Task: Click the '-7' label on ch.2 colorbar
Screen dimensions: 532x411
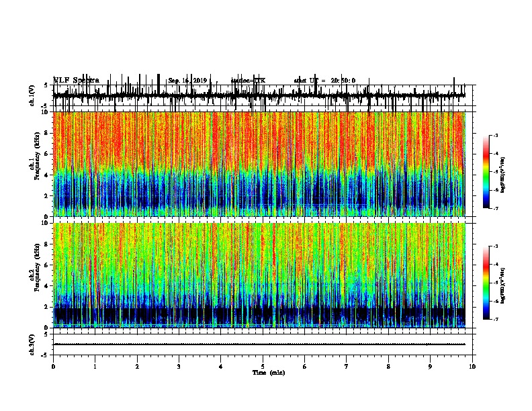Action: [495, 319]
